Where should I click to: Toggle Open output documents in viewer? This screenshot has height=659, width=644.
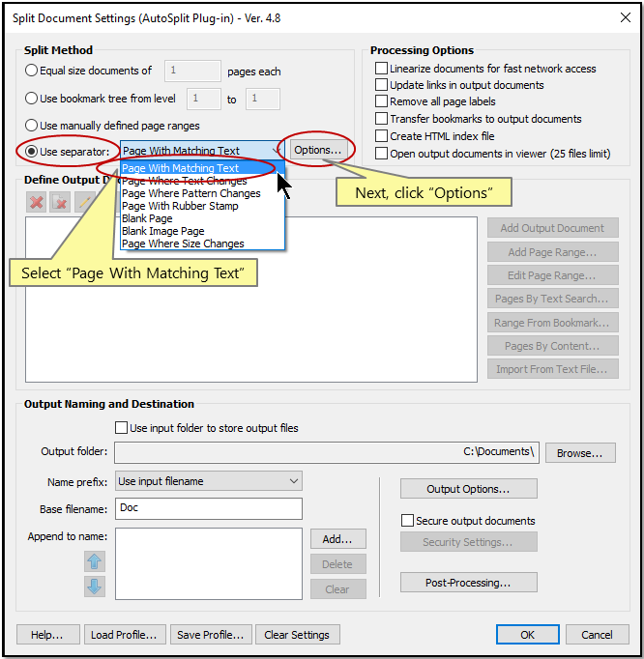point(381,153)
